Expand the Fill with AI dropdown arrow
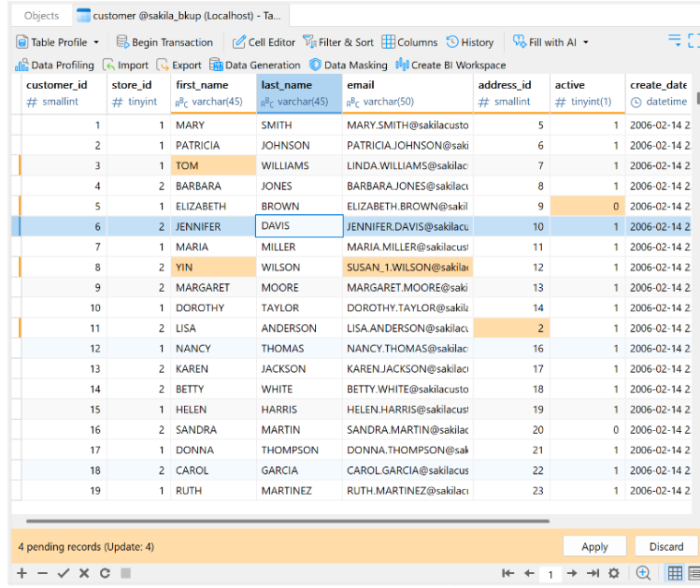 [x=586, y=42]
